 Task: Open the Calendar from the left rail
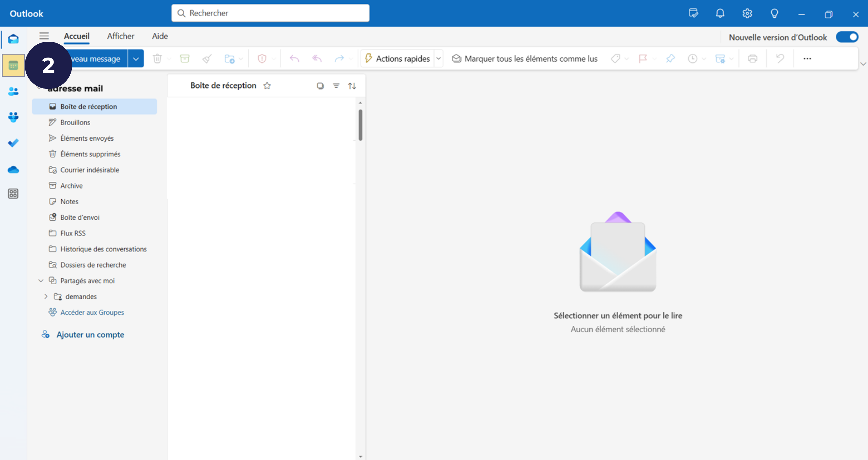[x=13, y=65]
